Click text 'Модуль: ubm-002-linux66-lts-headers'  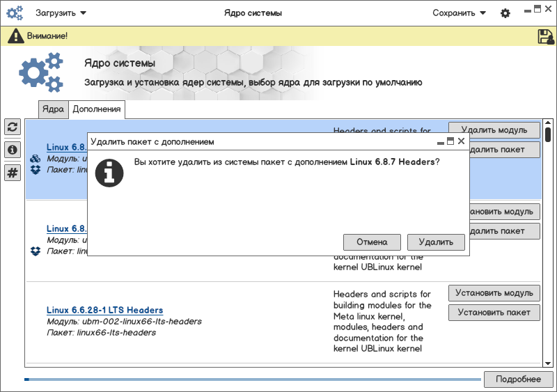coord(125,322)
